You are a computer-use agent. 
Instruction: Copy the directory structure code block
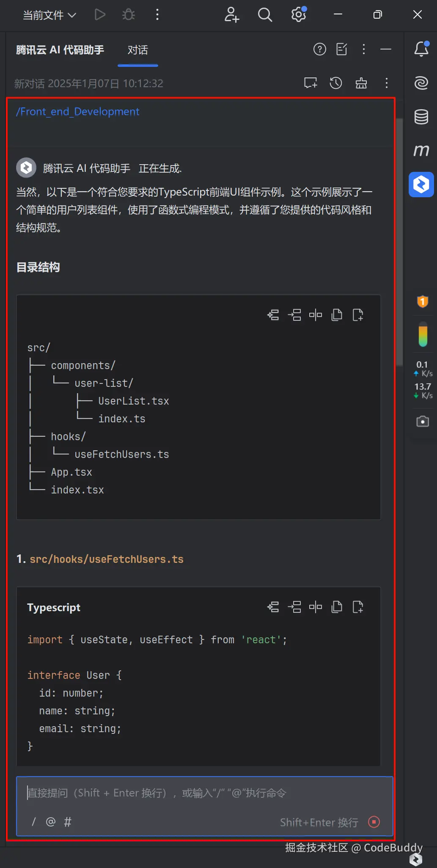[x=337, y=315]
